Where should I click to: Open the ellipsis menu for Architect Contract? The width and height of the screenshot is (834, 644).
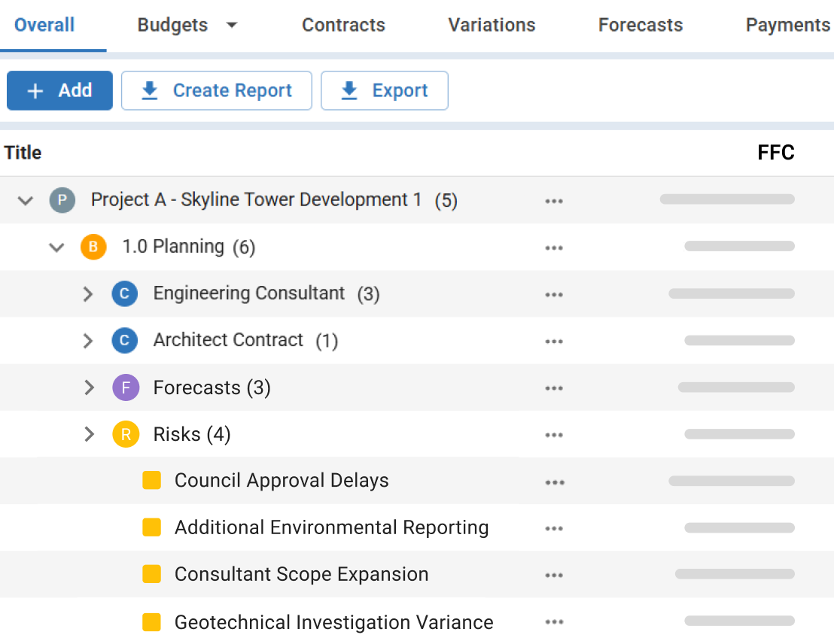click(554, 340)
